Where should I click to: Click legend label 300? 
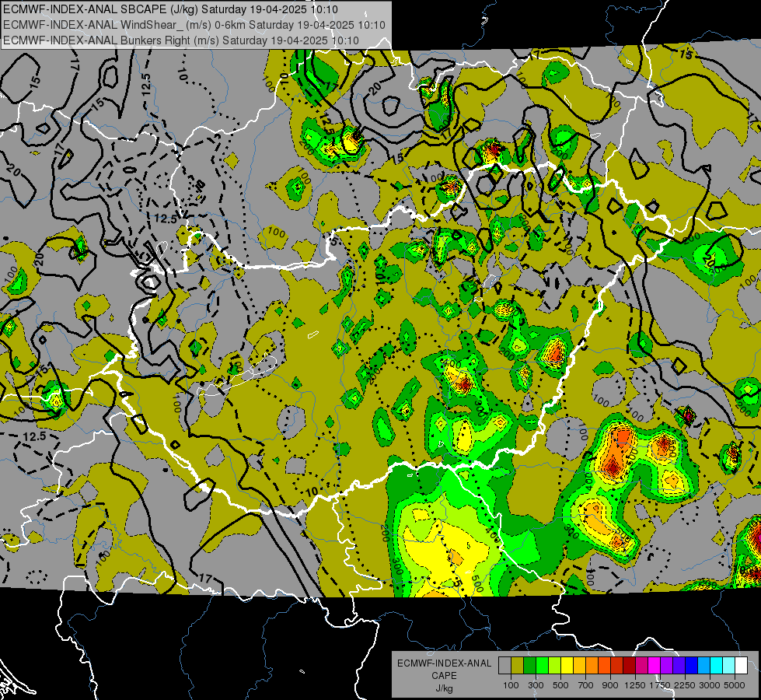tap(536, 685)
